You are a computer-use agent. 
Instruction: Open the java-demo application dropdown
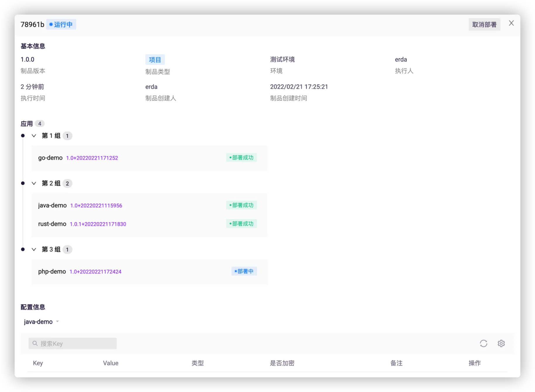[41, 322]
